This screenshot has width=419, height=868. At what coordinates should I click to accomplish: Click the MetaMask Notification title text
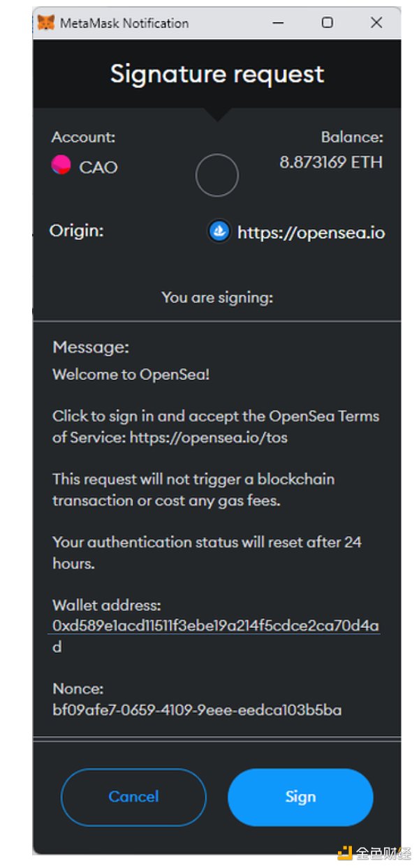[124, 23]
